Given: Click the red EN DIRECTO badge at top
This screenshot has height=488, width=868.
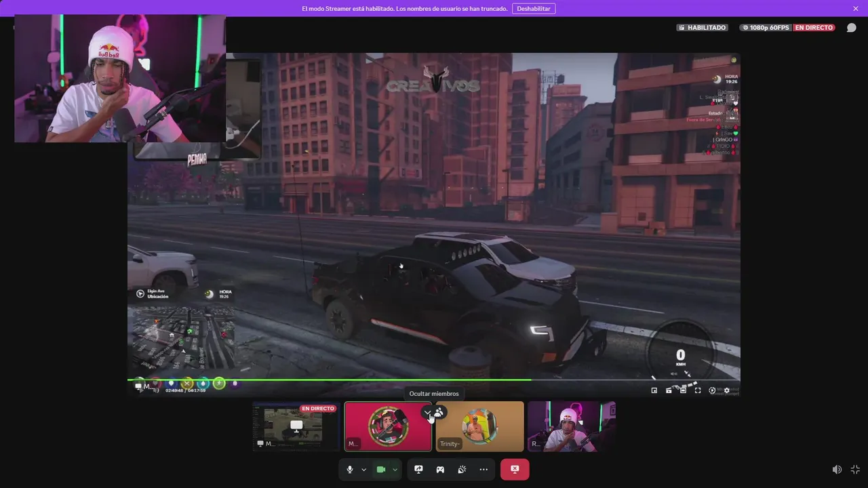Looking at the screenshot, I should [x=814, y=28].
